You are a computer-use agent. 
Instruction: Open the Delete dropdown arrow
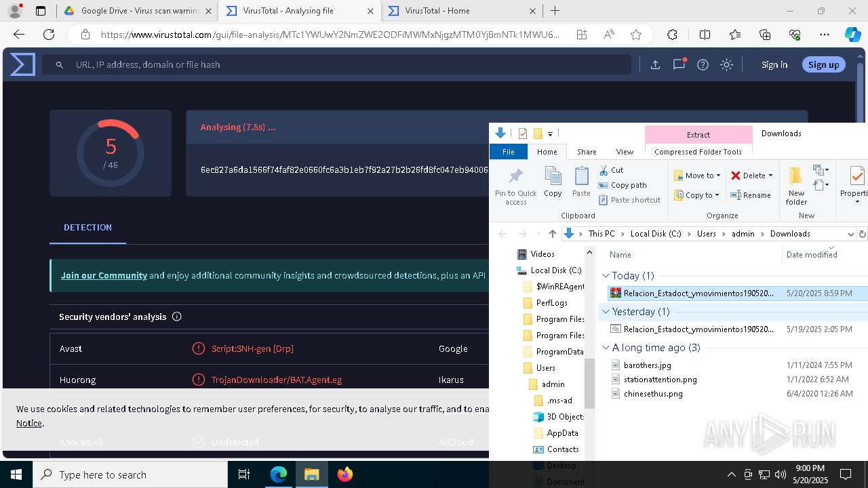770,176
